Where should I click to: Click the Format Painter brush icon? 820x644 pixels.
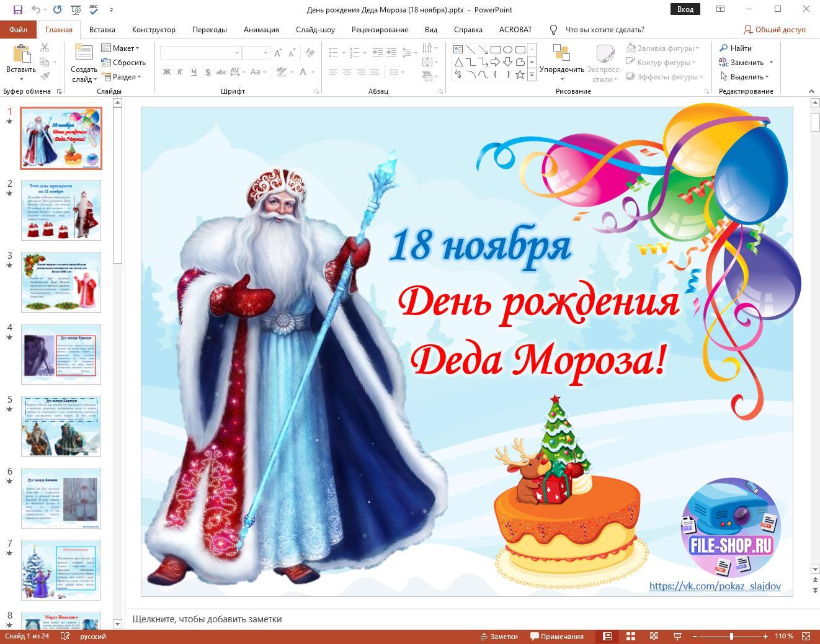pos(45,76)
